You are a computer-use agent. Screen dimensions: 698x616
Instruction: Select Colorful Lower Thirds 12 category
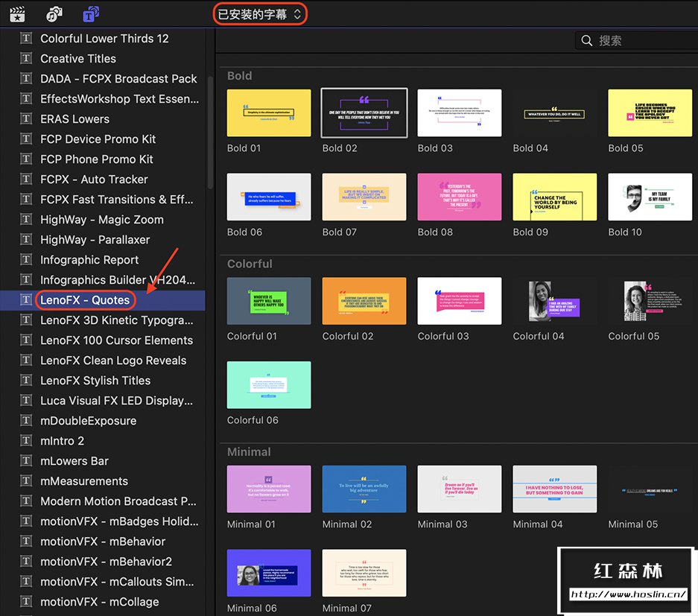102,39
